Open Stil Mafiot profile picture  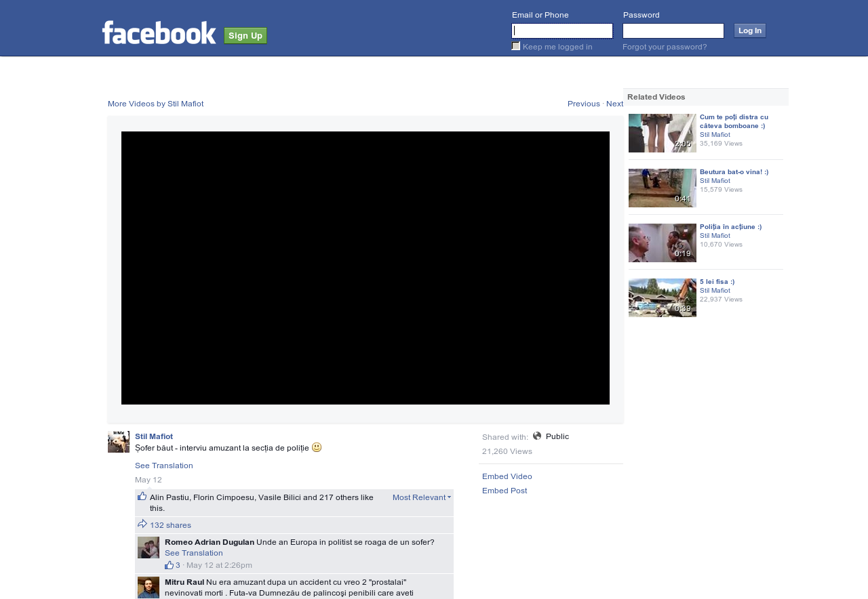tap(119, 442)
